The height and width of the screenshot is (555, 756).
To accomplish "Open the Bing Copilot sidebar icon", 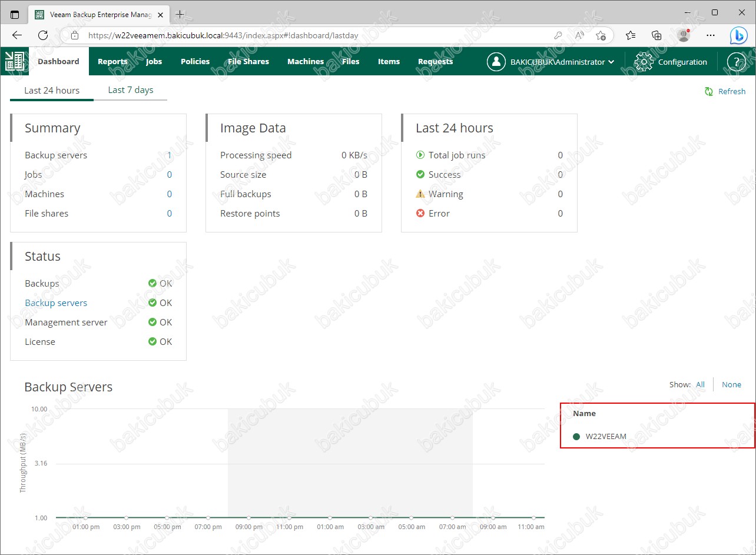I will tap(739, 35).
